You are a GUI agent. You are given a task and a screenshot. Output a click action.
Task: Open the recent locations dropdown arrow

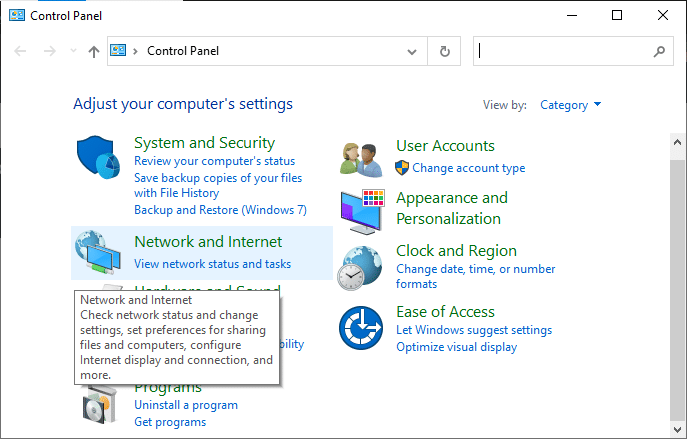pyautogui.click(x=73, y=51)
